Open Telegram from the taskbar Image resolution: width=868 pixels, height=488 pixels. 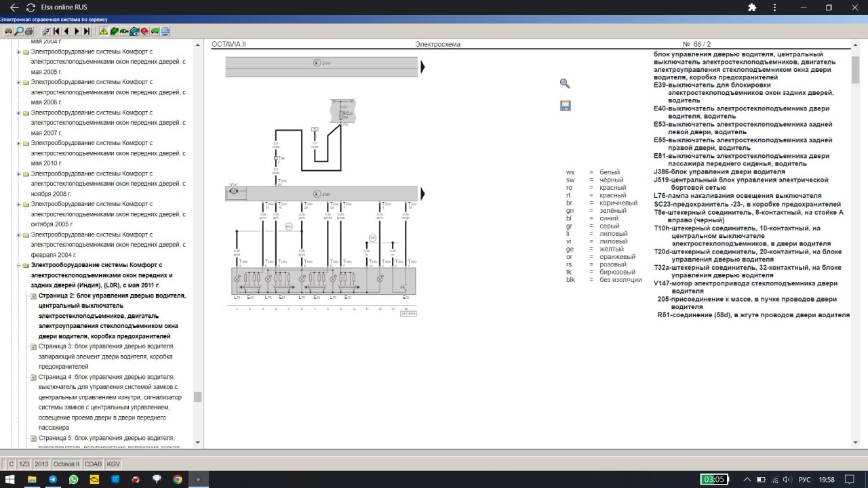tap(52, 479)
